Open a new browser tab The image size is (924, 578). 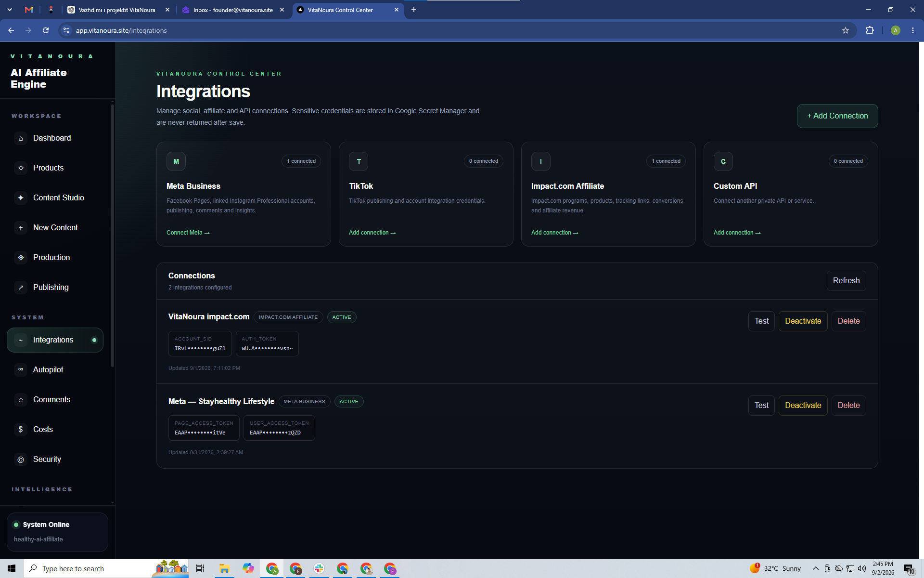(414, 10)
